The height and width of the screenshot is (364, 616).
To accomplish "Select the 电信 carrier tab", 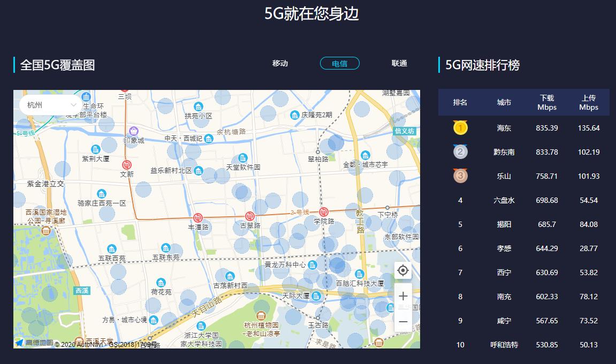I will pyautogui.click(x=340, y=63).
